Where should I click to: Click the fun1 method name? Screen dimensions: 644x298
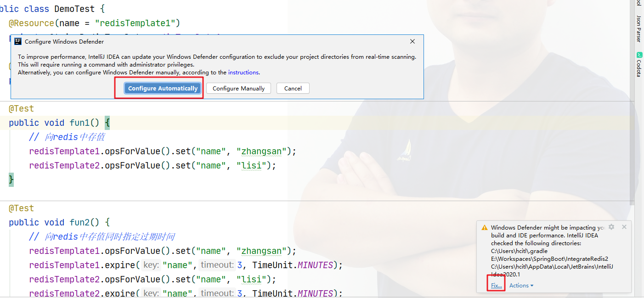click(79, 123)
